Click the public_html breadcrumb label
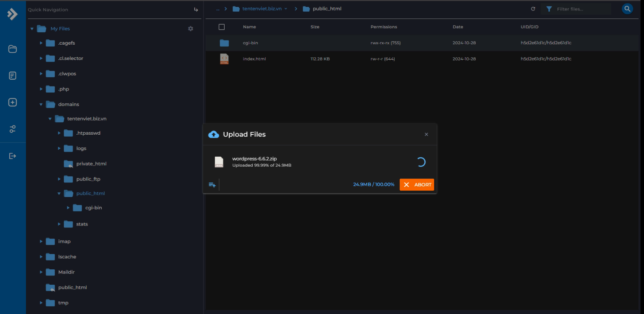 pyautogui.click(x=327, y=9)
